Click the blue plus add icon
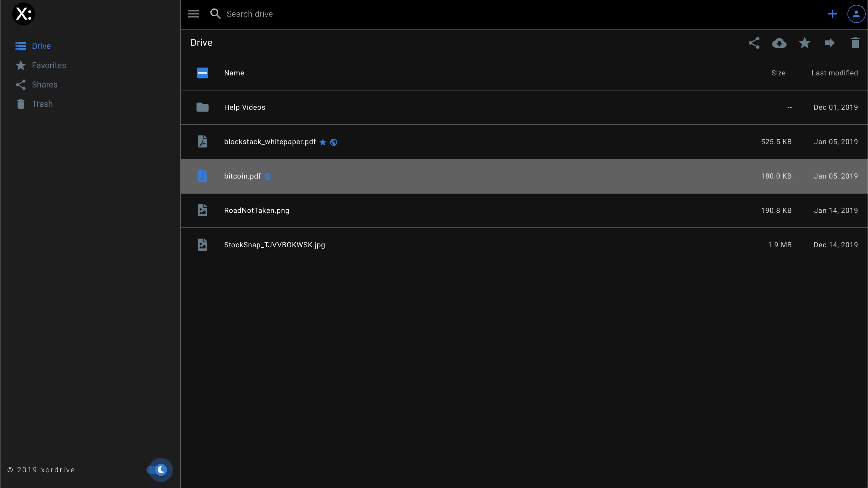The width and height of the screenshot is (868, 488). tap(832, 14)
